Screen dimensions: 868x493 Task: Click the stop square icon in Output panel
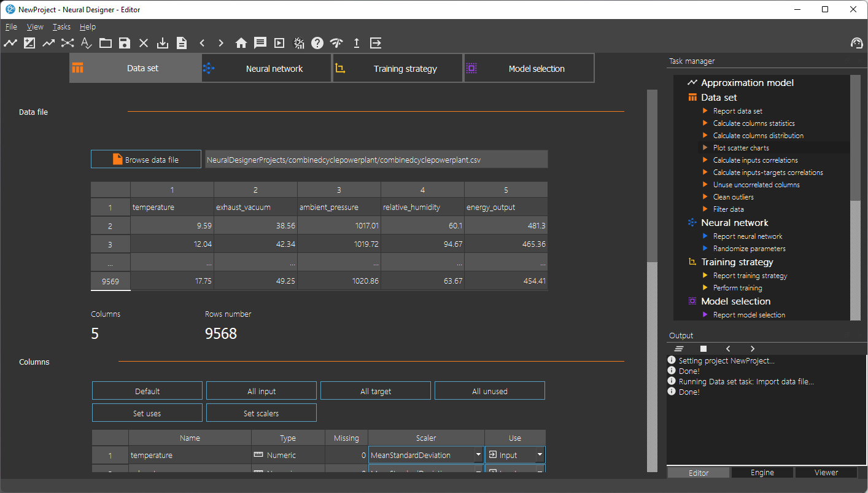coord(703,349)
